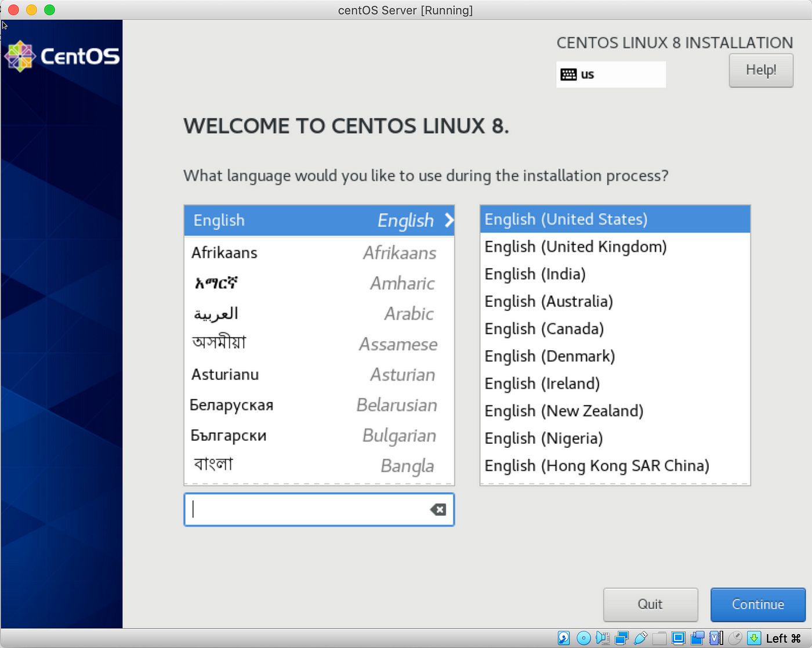Viewport: 812px width, 648px height.
Task: Select English (Nigeria) locale
Action: coord(615,438)
